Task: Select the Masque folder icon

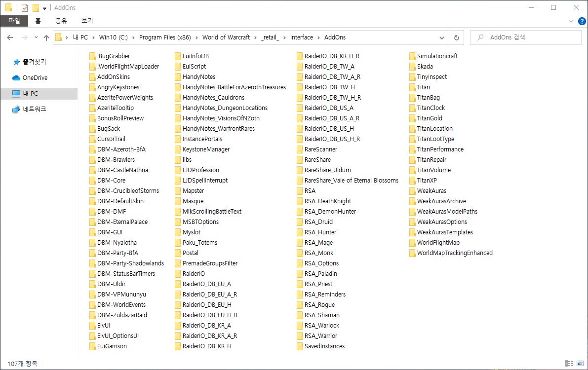Action: 178,201
